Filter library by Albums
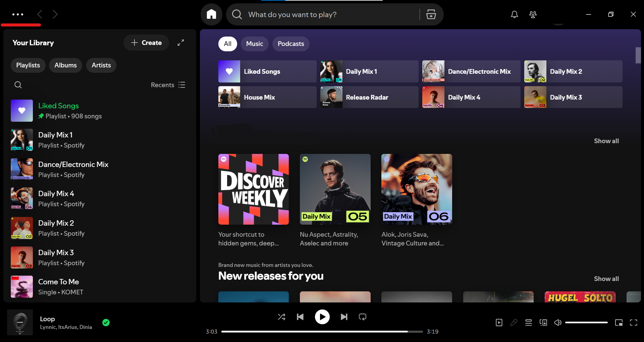 [x=65, y=65]
